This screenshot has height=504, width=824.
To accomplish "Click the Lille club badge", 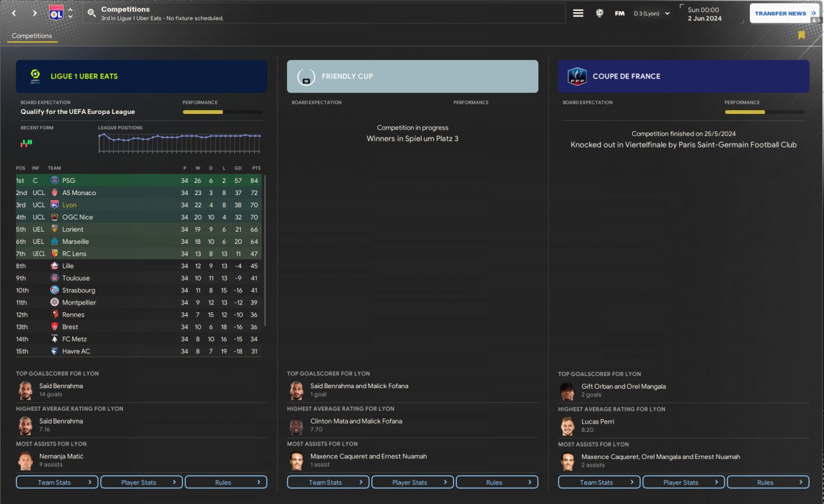I will [55, 266].
